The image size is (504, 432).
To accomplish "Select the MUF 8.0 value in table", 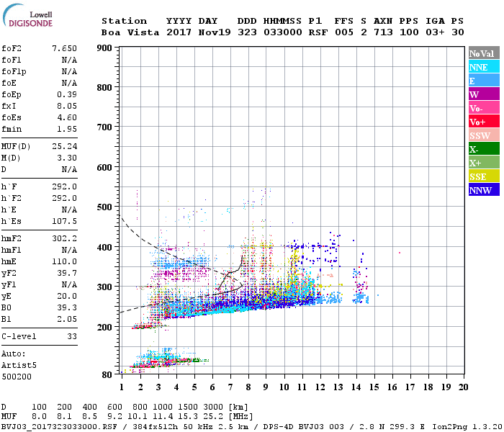I will pyautogui.click(x=39, y=417).
